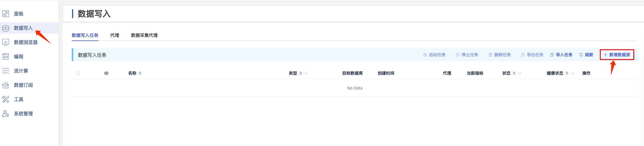Click the 导入任务 button
Image resolution: width=644 pixels, height=146 pixels.
(561, 55)
